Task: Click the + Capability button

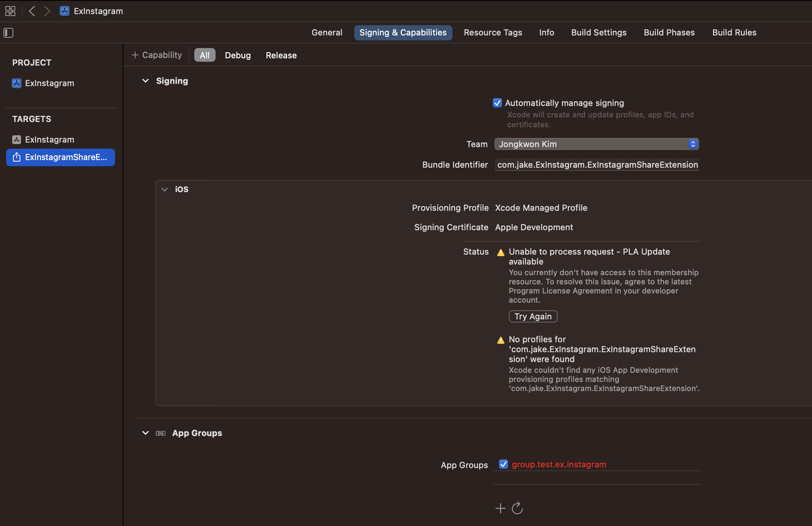Action: (x=157, y=55)
